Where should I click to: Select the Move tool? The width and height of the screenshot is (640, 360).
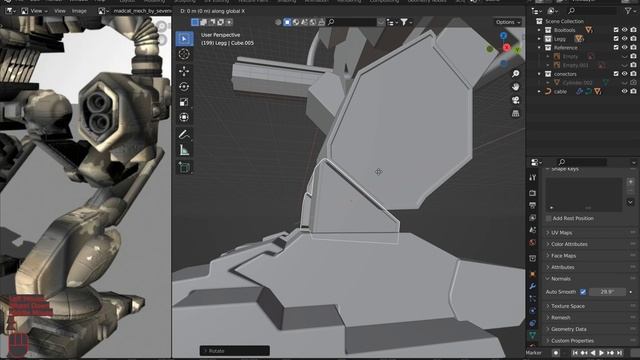coord(184,71)
